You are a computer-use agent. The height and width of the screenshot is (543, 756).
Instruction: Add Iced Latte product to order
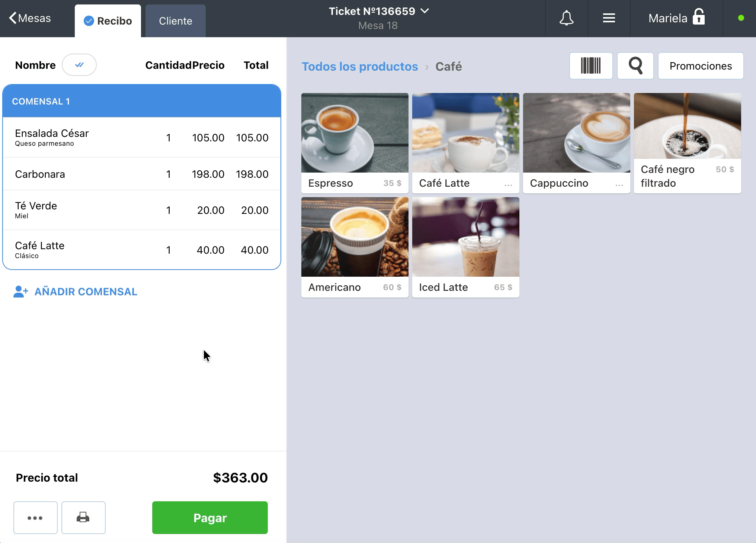click(466, 247)
